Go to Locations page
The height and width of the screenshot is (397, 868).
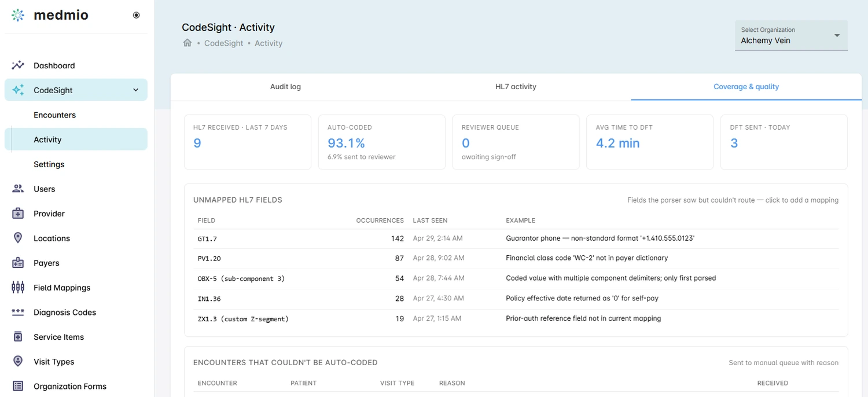click(x=76, y=238)
